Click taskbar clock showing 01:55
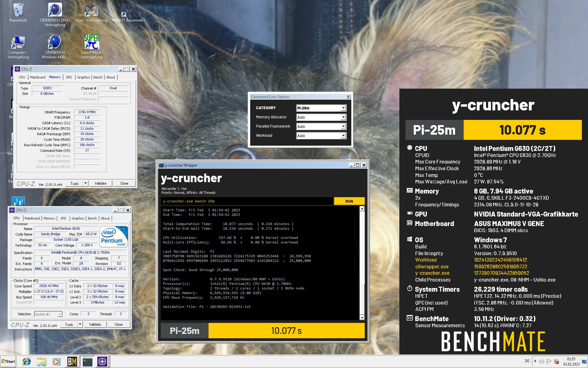This screenshot has height=368, width=588. pyautogui.click(x=571, y=362)
